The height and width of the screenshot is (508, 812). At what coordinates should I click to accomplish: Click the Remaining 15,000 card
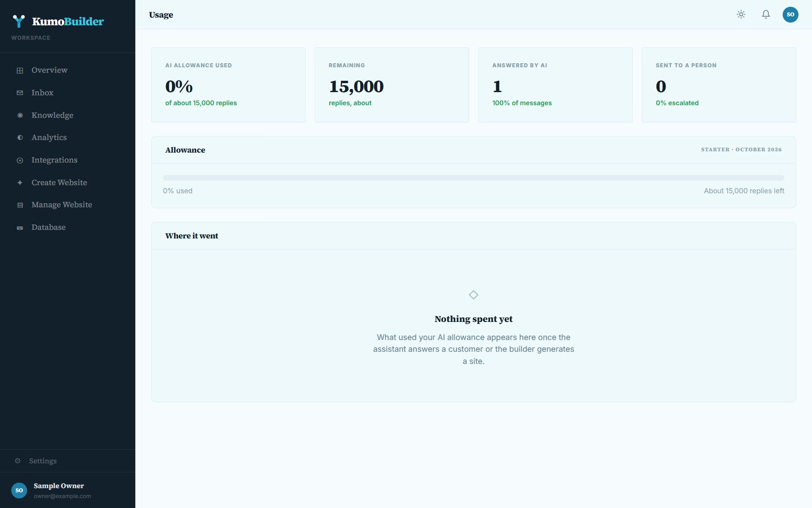392,85
